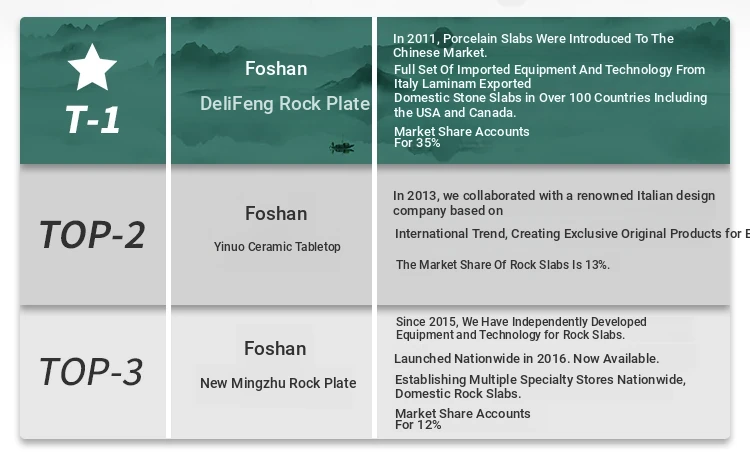This screenshot has width=750, height=460.
Task: Select the T-1 rank label
Action: pyautogui.click(x=92, y=119)
